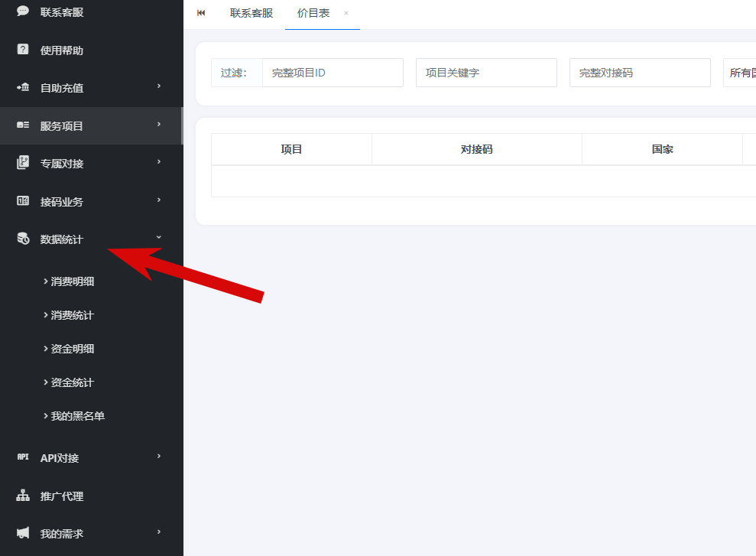This screenshot has height=556, width=756.
Task: Click the question mark icon for 使用帮助
Action: click(x=23, y=49)
